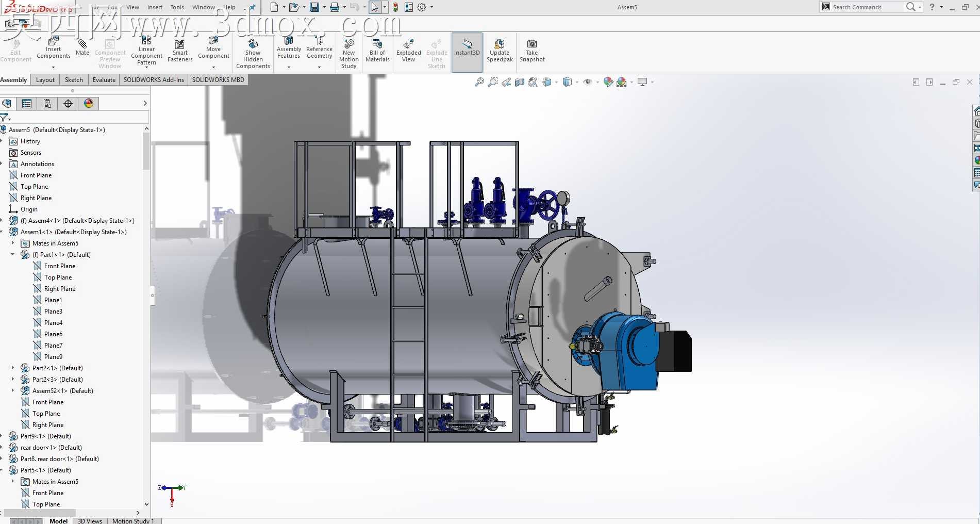Take Snapshot with camera icon
This screenshot has width=980, height=524.
tap(532, 51)
